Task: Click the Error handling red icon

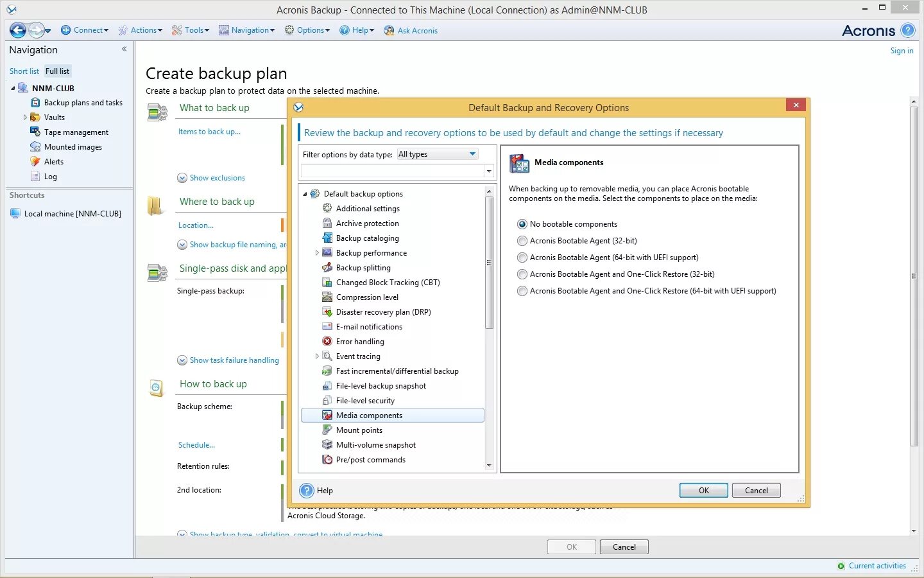Action: (x=327, y=342)
